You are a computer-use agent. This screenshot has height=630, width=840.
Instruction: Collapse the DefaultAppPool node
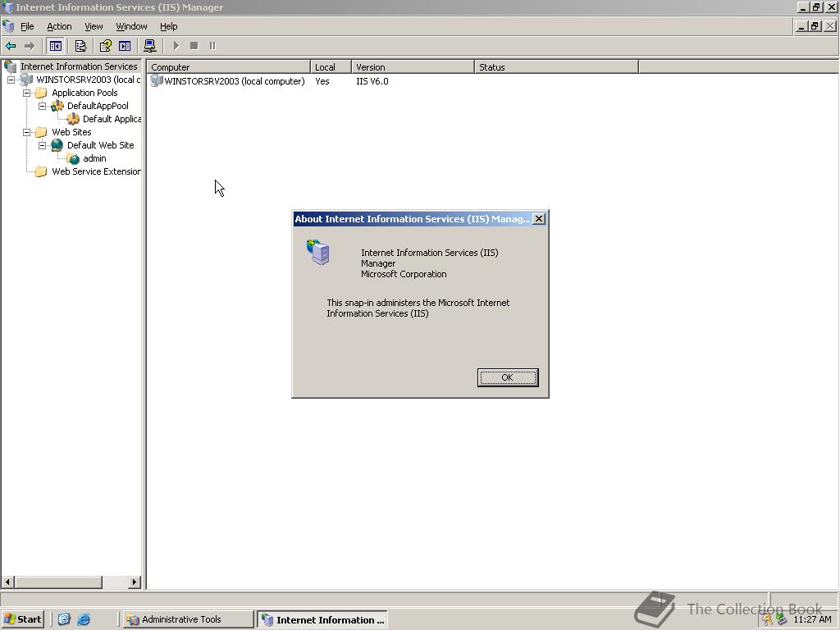coord(43,106)
